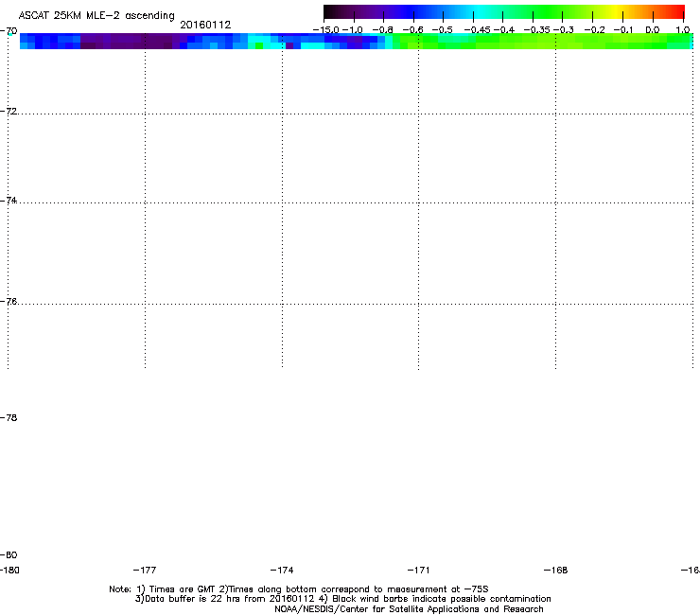This screenshot has width=700, height=615.
Task: Click the -15.0 color bar label
Action: pyautogui.click(x=326, y=30)
